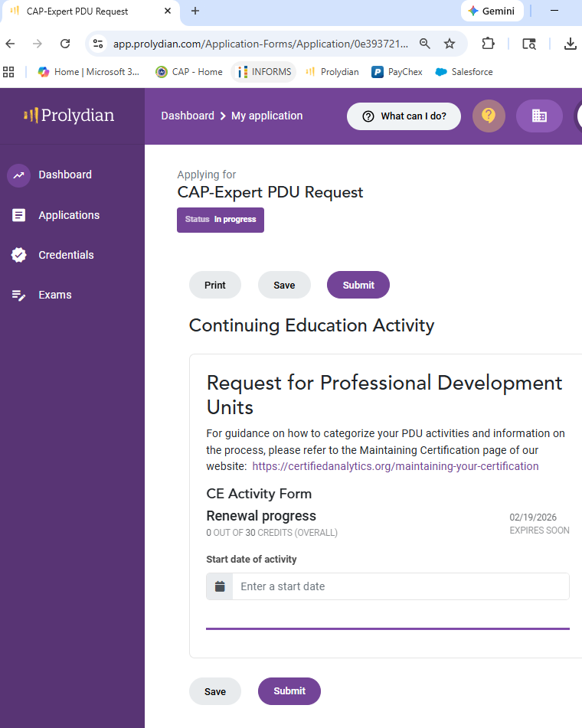Open the Chrome apps grid icon
582x728 pixels.
coord(9,72)
